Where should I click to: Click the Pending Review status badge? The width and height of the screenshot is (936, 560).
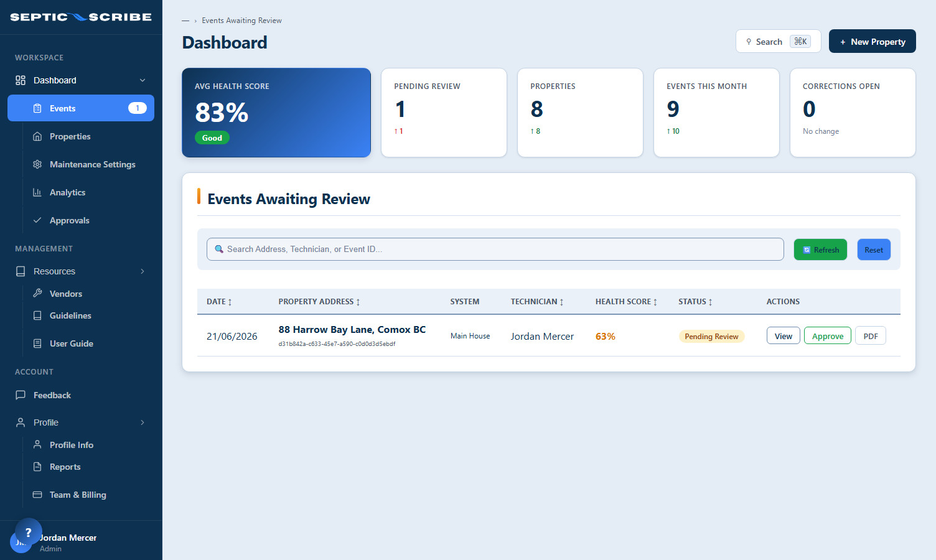click(711, 336)
